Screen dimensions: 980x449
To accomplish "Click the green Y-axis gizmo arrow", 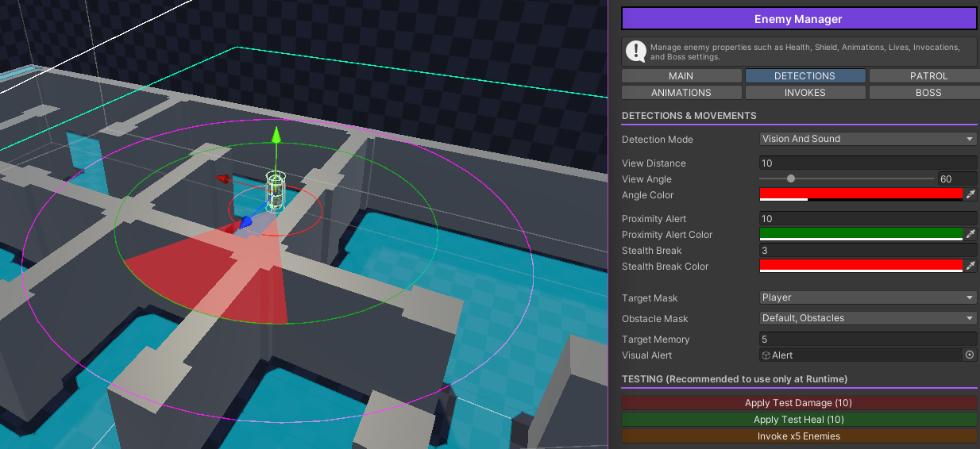I will [276, 135].
